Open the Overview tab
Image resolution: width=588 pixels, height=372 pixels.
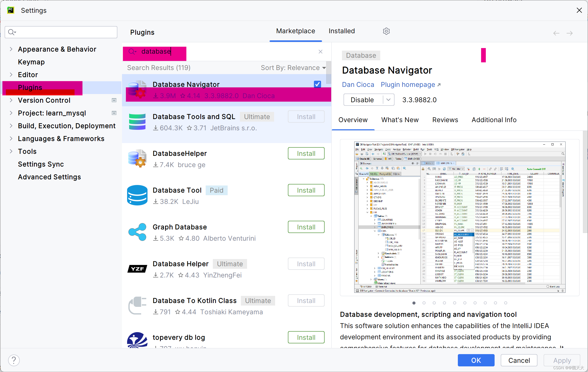[x=353, y=120]
